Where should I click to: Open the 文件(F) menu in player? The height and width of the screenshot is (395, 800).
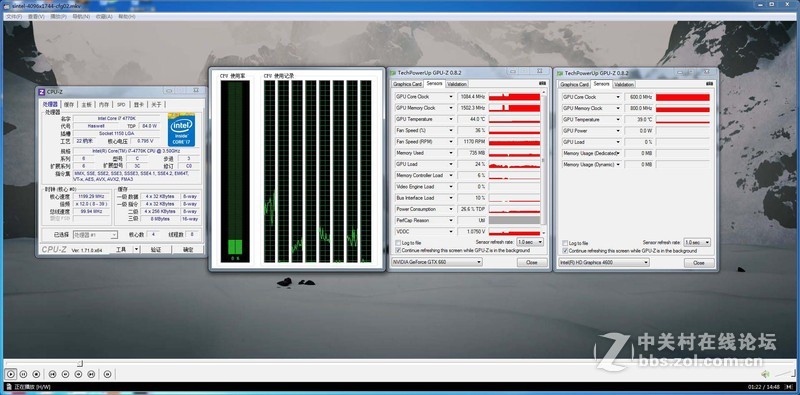[x=14, y=16]
